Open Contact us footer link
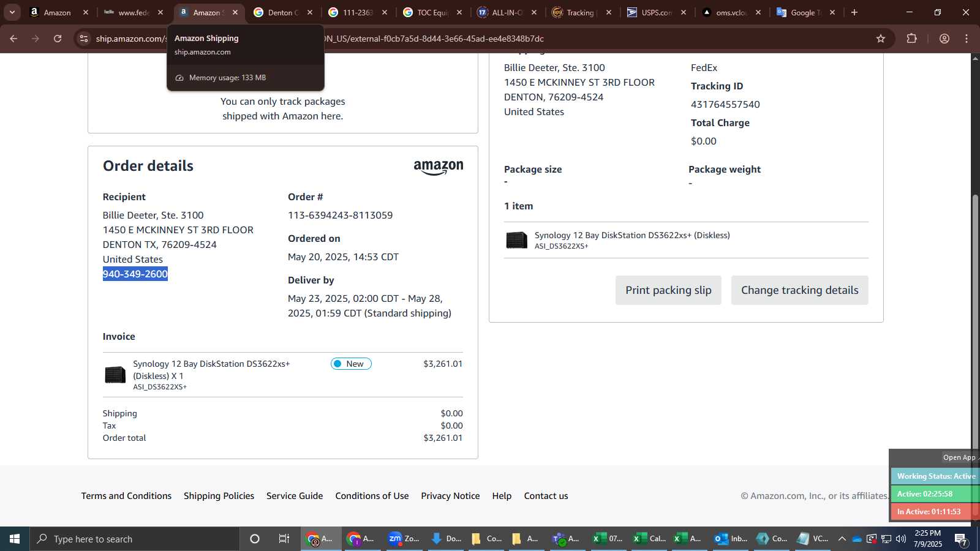The height and width of the screenshot is (551, 980). [546, 496]
